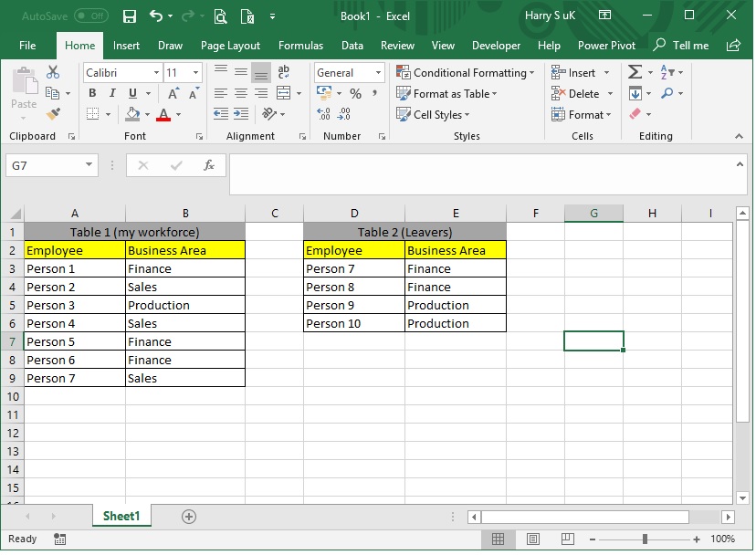Click the Save icon in title bar
The image size is (756, 555).
(x=130, y=16)
